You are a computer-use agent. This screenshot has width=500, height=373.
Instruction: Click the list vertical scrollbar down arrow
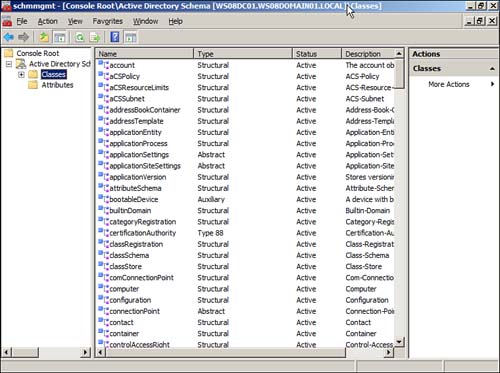click(x=399, y=342)
